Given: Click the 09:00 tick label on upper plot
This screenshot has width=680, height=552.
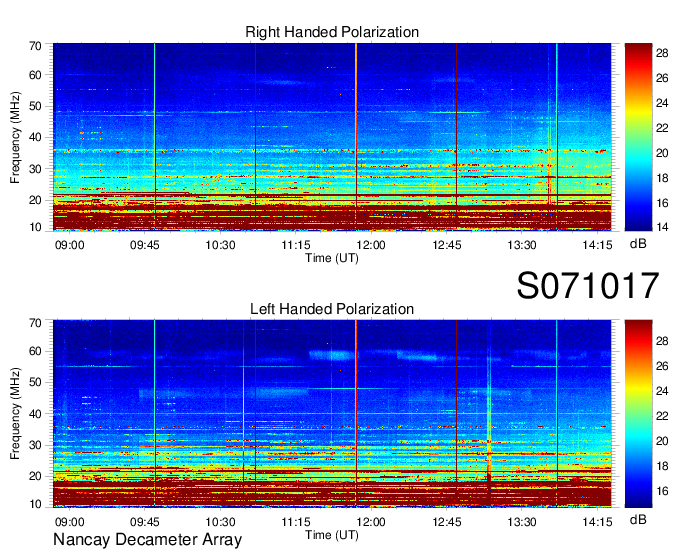Looking at the screenshot, I should [x=69, y=245].
